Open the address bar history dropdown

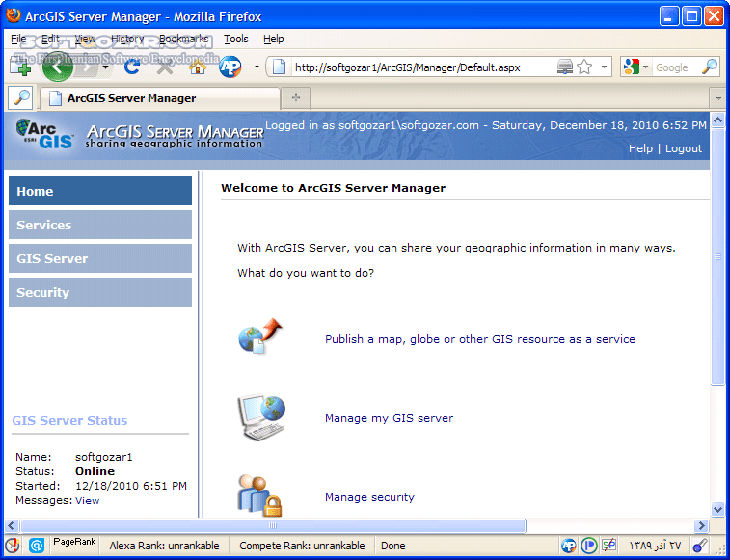pyautogui.click(x=604, y=67)
